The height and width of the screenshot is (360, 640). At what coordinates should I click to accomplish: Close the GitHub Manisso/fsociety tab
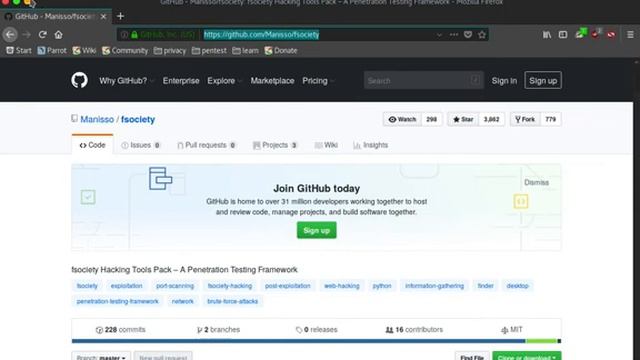pyautogui.click(x=103, y=17)
